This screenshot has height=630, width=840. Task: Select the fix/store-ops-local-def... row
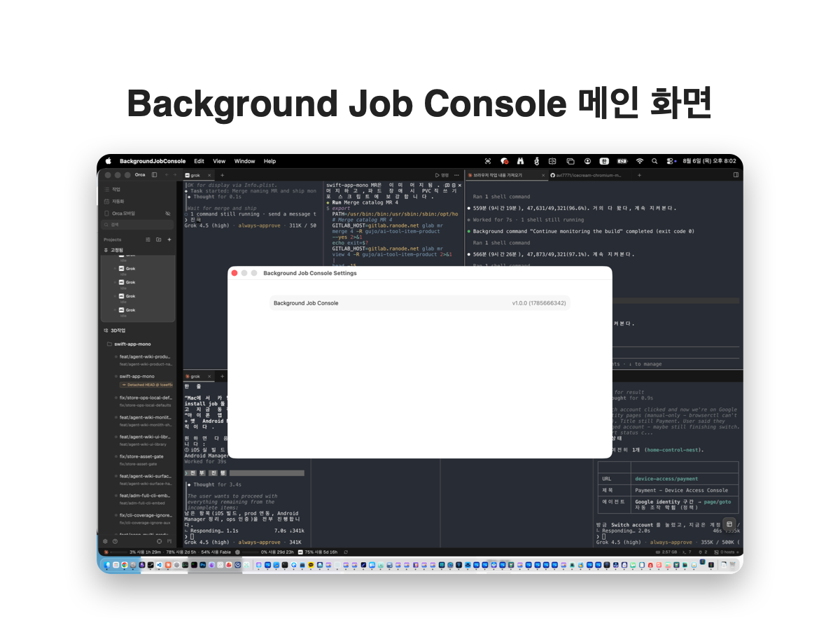[x=143, y=401]
